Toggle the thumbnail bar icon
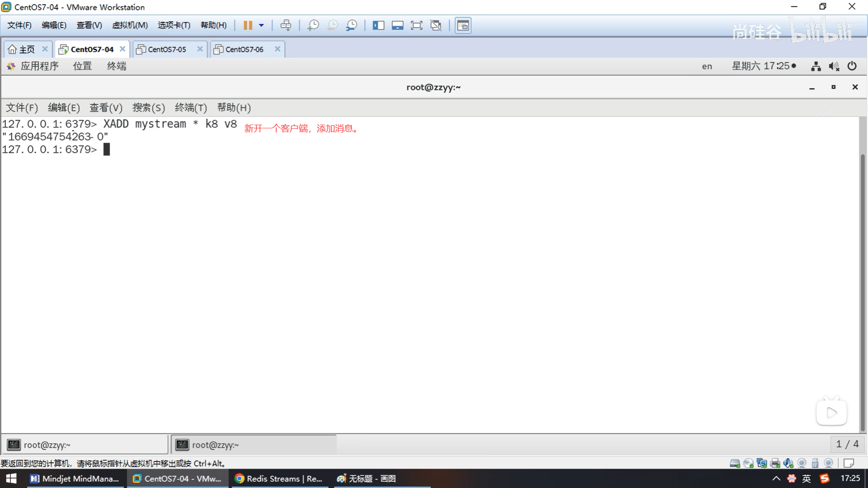This screenshot has width=868, height=488. (x=397, y=25)
